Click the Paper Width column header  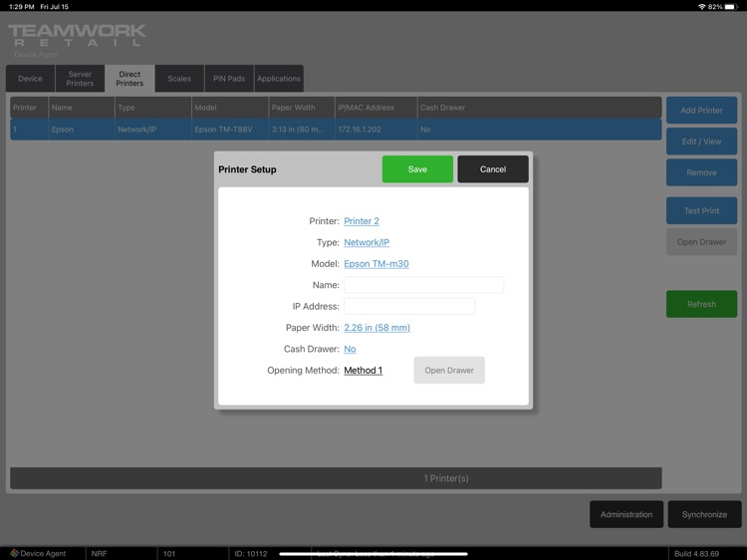pyautogui.click(x=302, y=108)
